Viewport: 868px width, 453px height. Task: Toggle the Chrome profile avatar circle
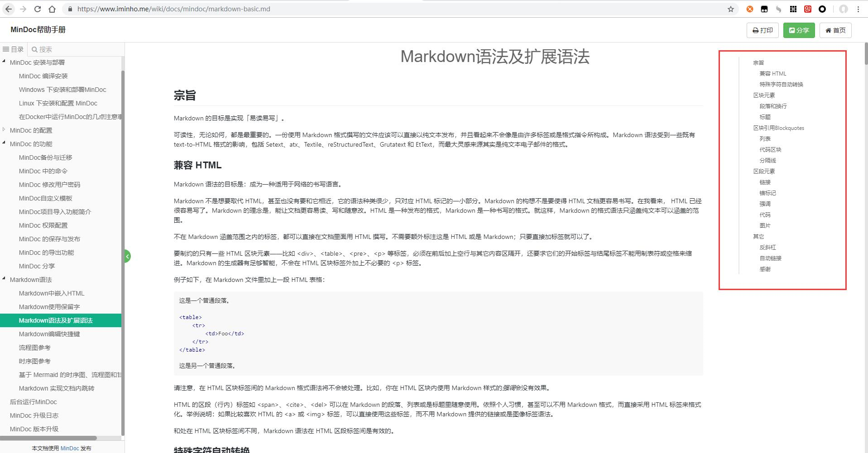(843, 9)
